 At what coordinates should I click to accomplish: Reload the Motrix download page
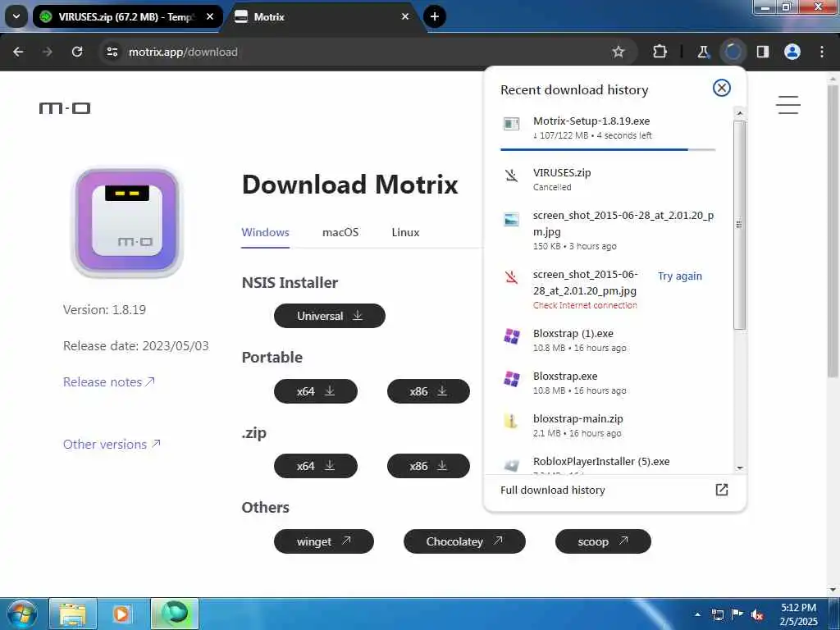(x=77, y=52)
